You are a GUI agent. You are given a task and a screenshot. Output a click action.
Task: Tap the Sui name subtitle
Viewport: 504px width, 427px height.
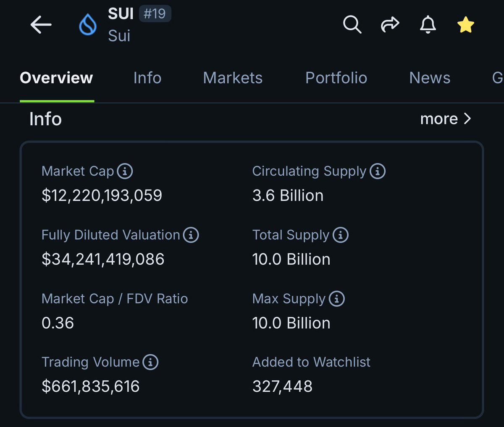119,36
